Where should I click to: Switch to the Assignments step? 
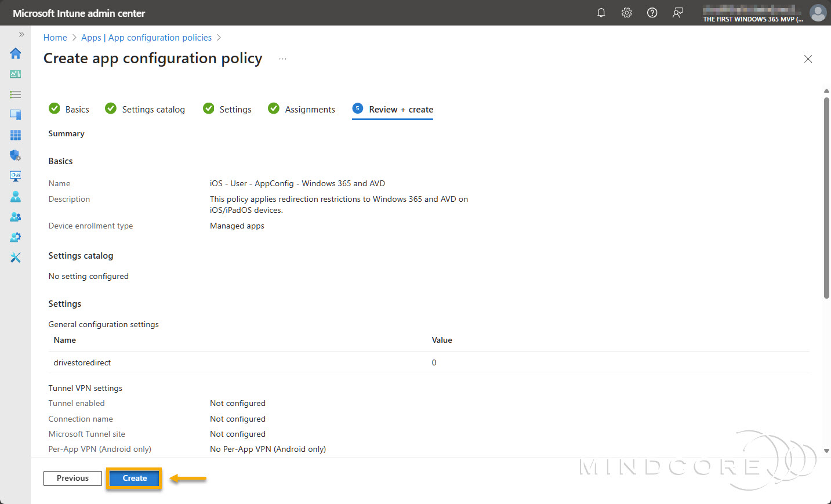pyautogui.click(x=310, y=109)
